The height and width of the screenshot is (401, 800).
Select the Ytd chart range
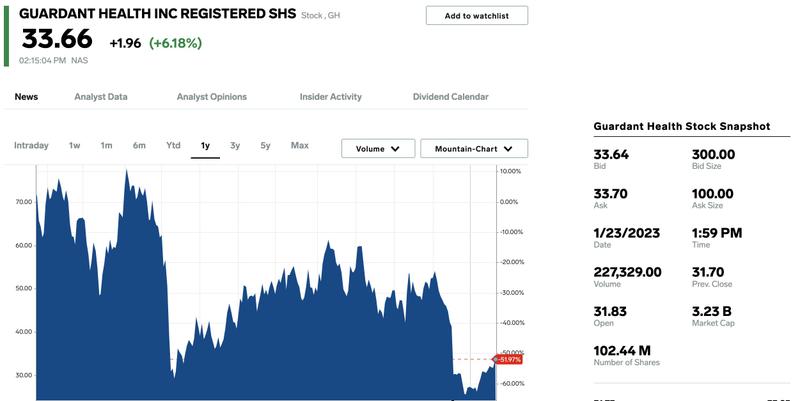tap(173, 145)
